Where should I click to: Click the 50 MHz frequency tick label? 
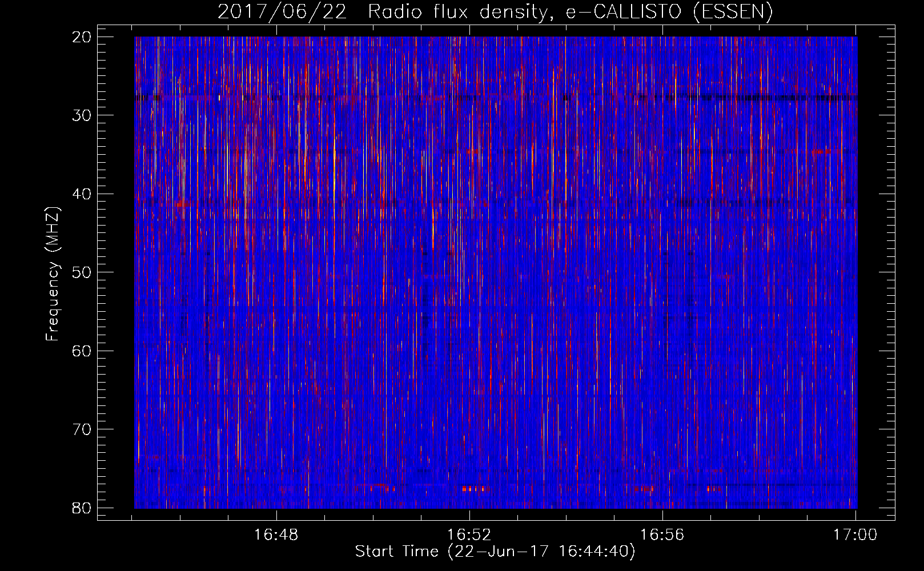point(82,272)
